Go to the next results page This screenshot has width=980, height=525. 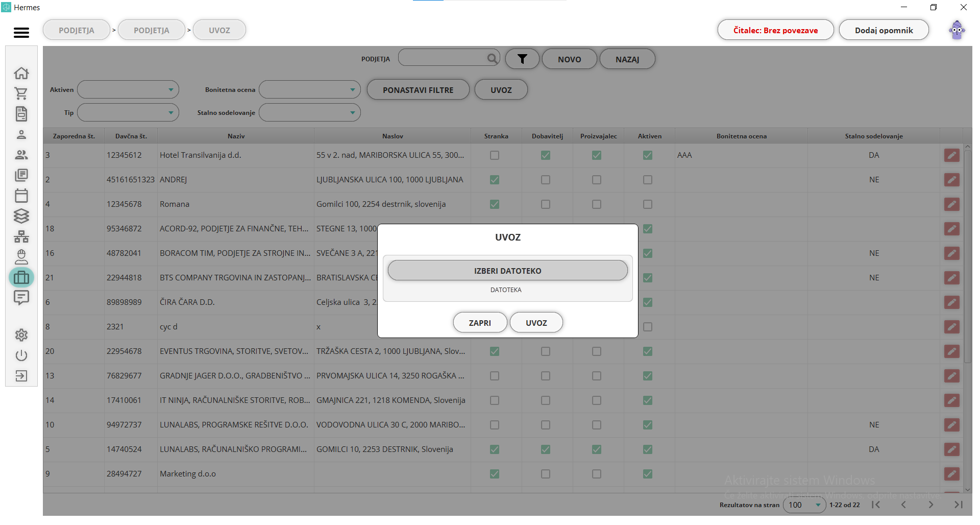(x=930, y=505)
